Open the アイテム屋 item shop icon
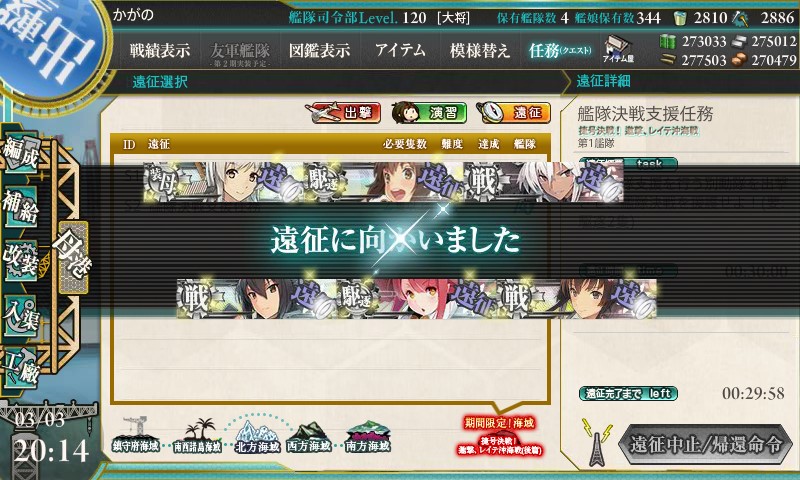 pos(618,49)
